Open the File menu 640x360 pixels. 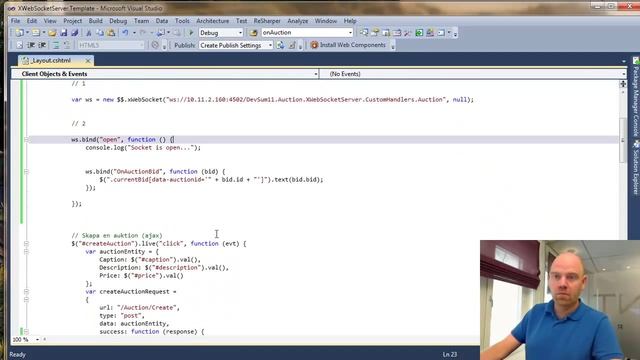[16, 21]
